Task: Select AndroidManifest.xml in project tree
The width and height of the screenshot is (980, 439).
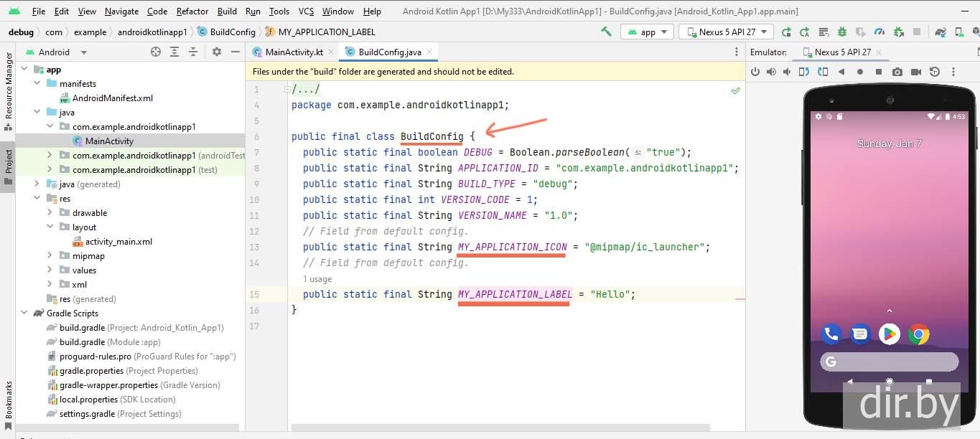Action: [112, 98]
